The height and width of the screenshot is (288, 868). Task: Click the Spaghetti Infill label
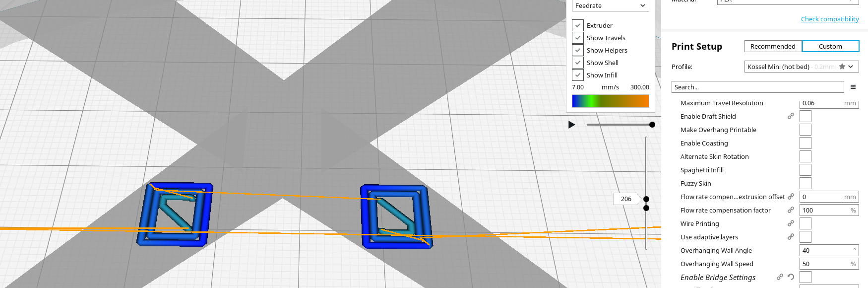click(x=702, y=170)
